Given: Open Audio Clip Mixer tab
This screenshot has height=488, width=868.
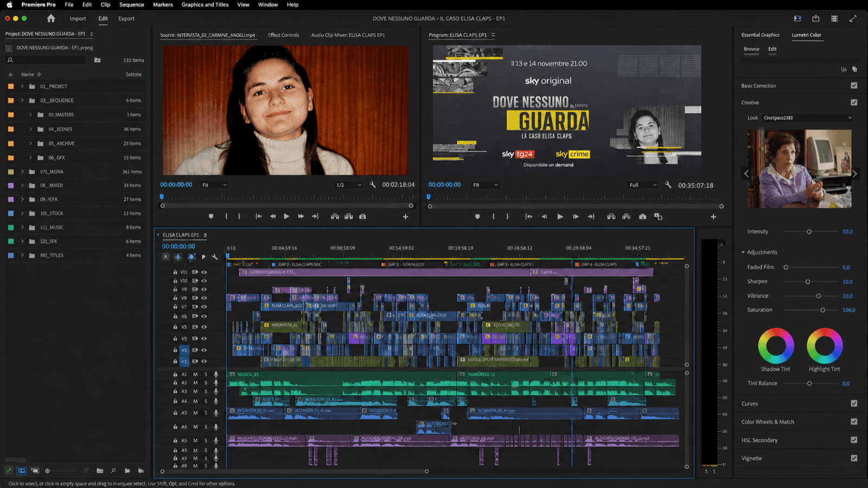Looking at the screenshot, I should tap(348, 35).
